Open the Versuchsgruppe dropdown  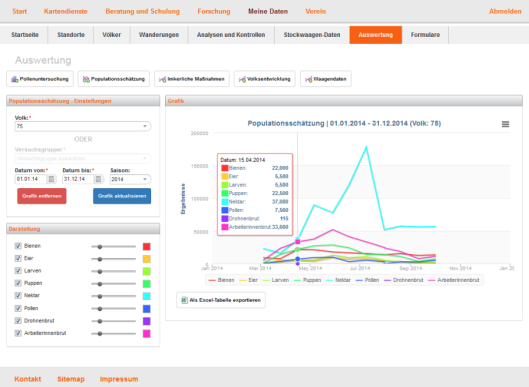pos(83,158)
